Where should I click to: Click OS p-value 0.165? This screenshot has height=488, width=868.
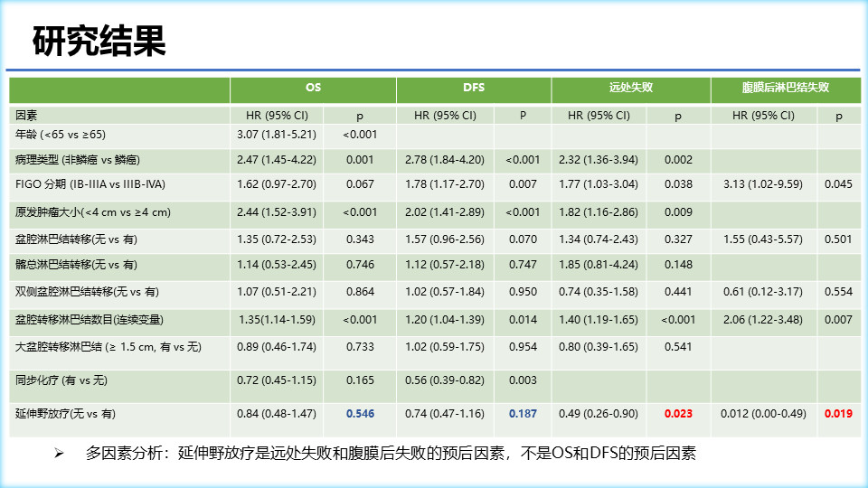coord(361,380)
